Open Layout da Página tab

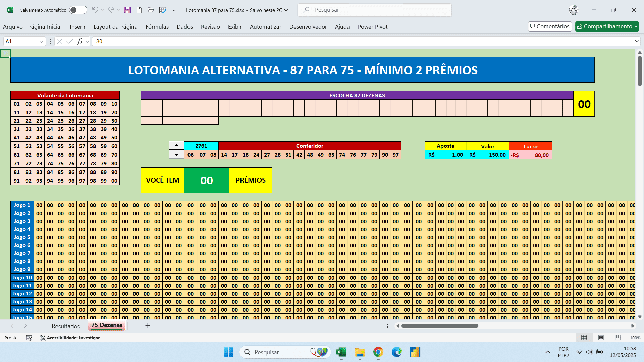(115, 27)
